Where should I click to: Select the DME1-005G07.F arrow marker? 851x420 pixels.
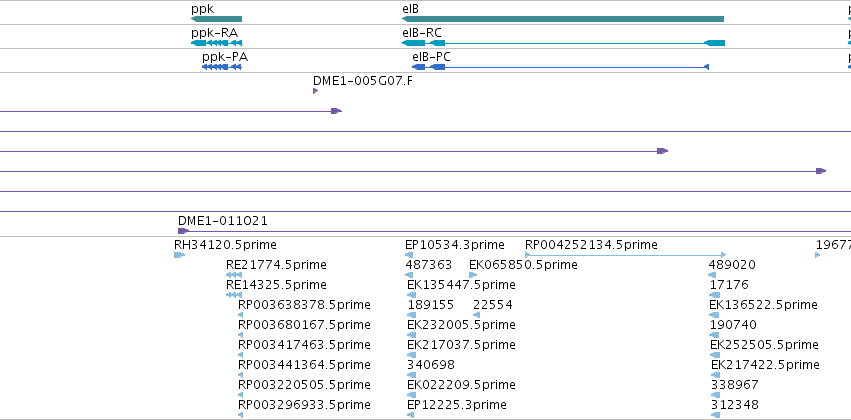315,91
